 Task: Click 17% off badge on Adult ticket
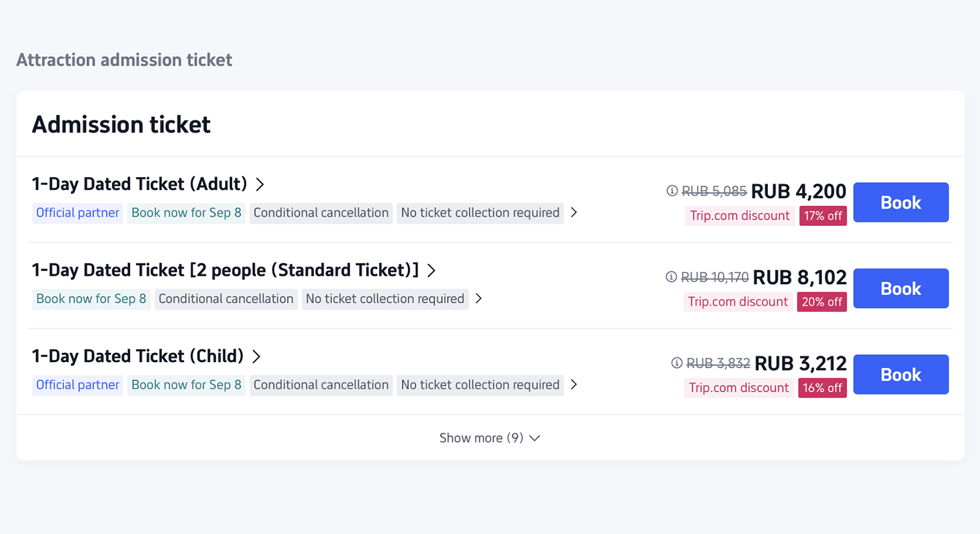tap(823, 216)
